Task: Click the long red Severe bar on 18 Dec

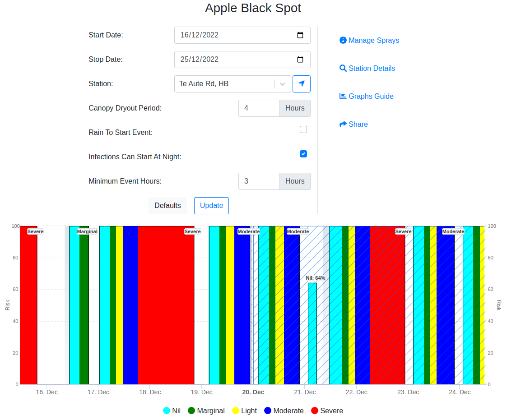Action: [166, 305]
